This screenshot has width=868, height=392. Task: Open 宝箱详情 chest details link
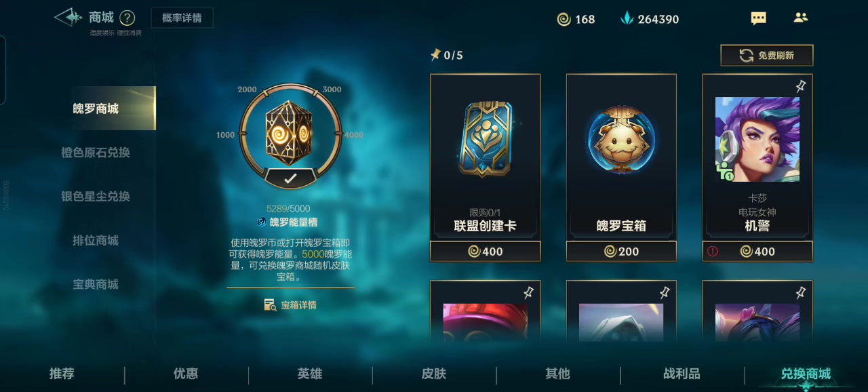pos(290,305)
